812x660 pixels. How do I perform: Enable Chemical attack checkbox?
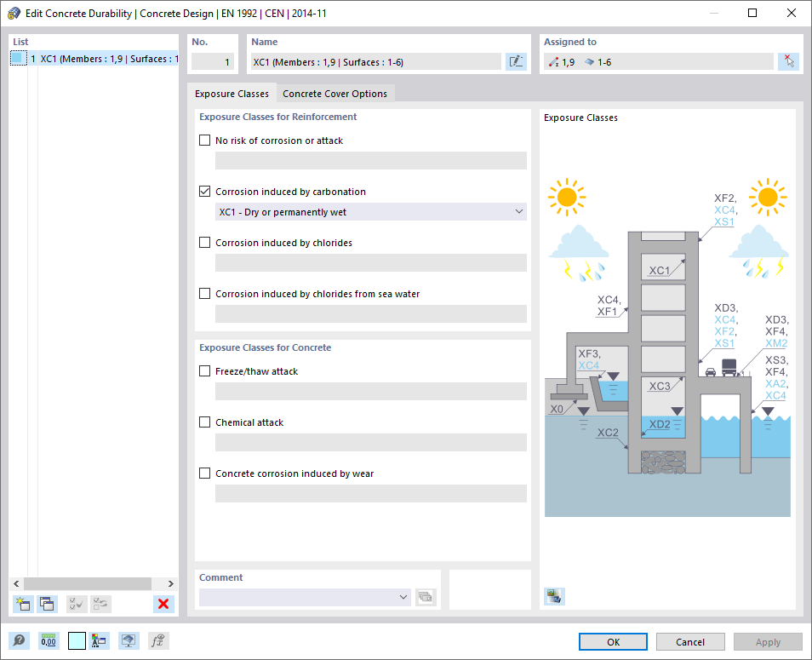[x=205, y=422]
